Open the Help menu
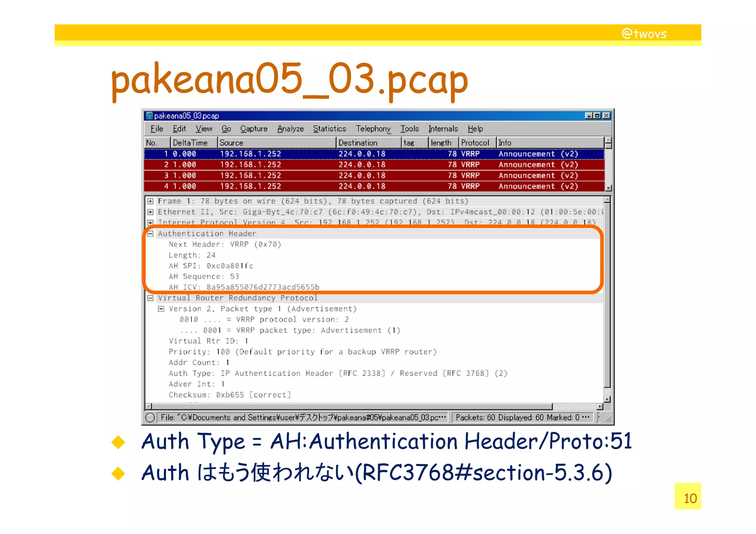The image size is (756, 534). click(x=475, y=129)
